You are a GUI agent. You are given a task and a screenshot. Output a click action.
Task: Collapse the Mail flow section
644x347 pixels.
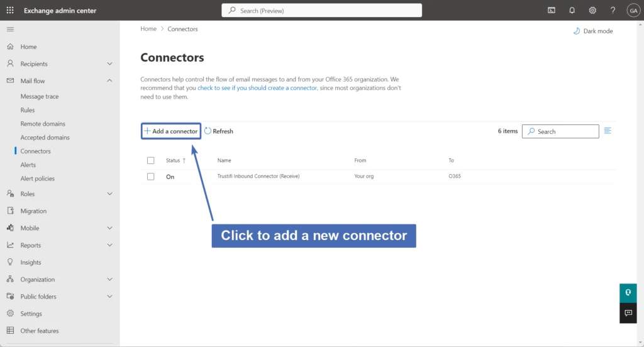click(109, 80)
